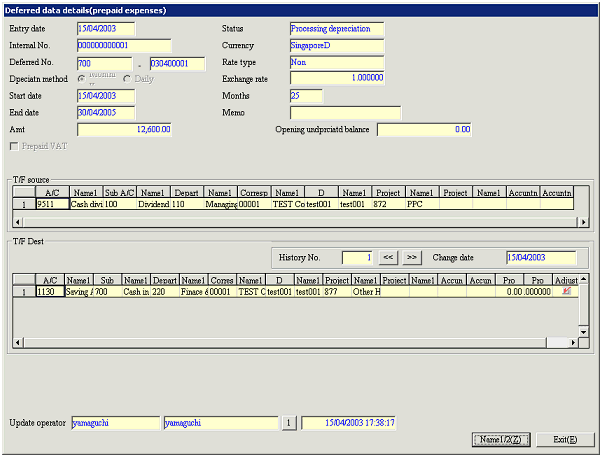
Task: Click the Saving name cell in T/F Dest
Action: [x=79, y=292]
